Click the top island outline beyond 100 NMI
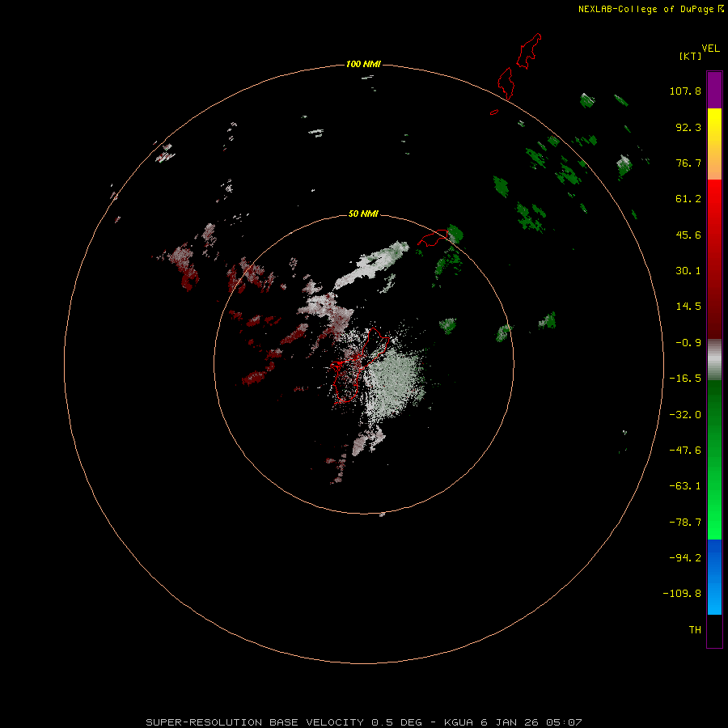This screenshot has width=728, height=728. pos(529,51)
